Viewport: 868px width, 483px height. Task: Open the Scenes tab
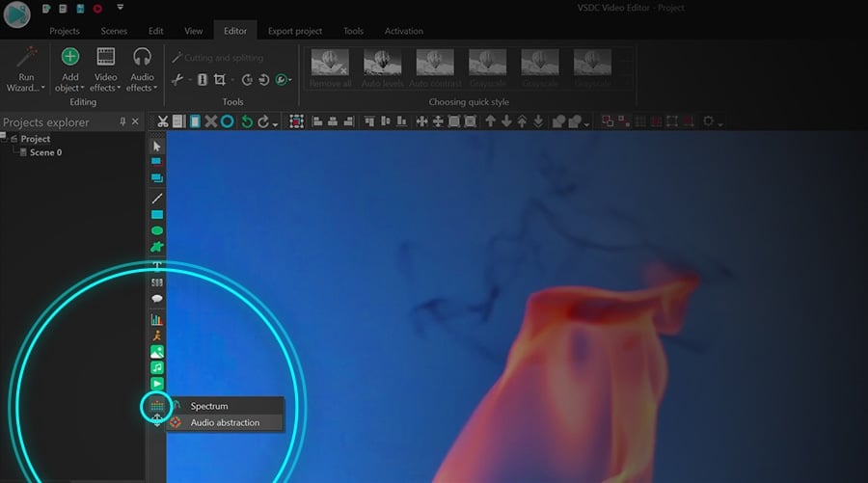[x=114, y=31]
